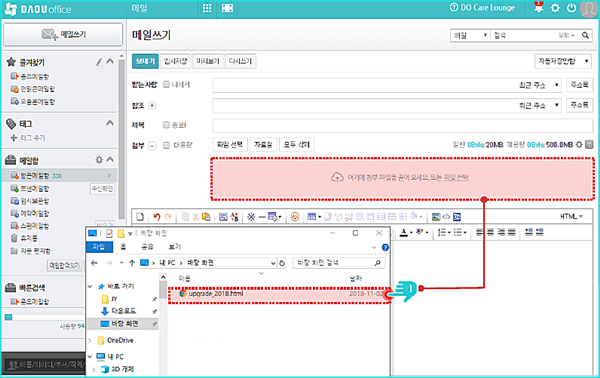Open the 보기 tab in Explorer
600x378 pixels.
click(175, 247)
